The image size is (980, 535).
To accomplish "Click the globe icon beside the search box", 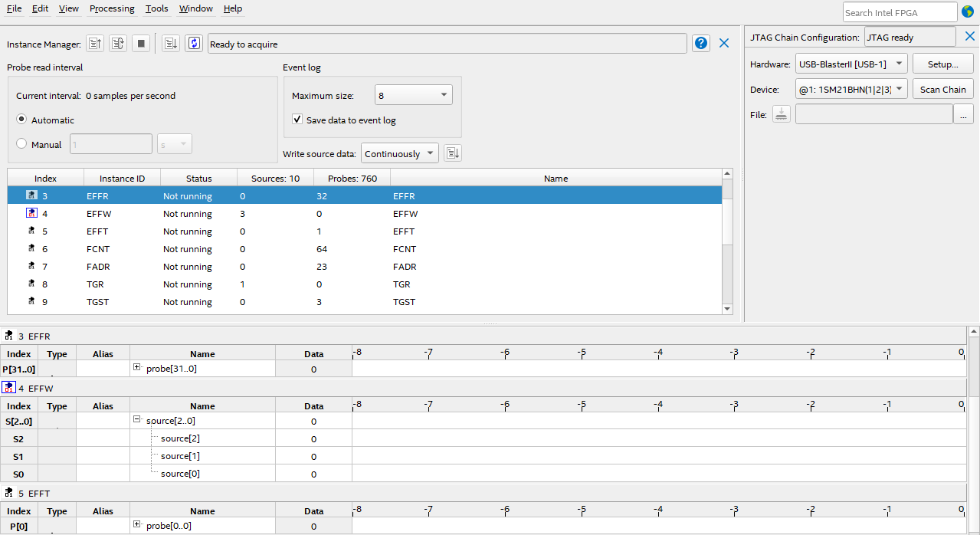I will pos(968,11).
